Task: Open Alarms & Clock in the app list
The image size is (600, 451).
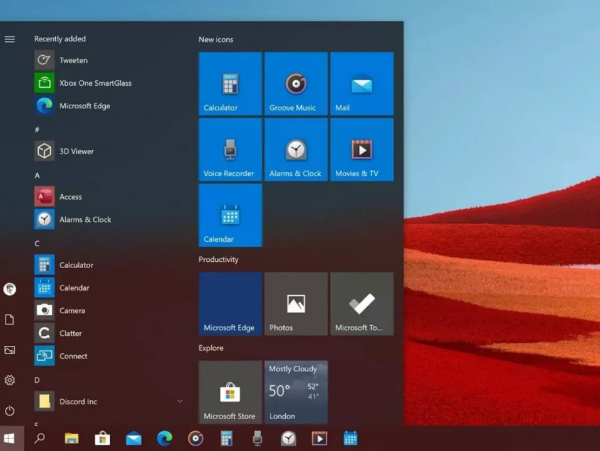Action: click(109, 220)
